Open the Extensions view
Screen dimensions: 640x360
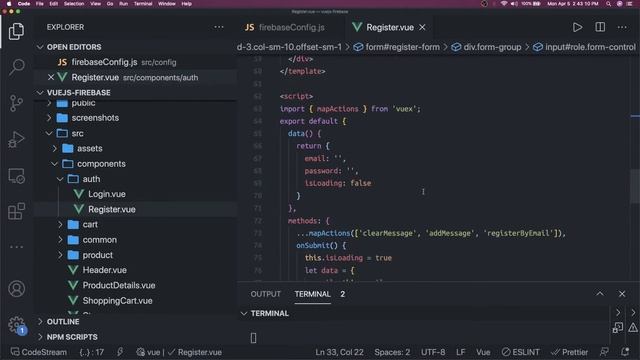click(16, 211)
